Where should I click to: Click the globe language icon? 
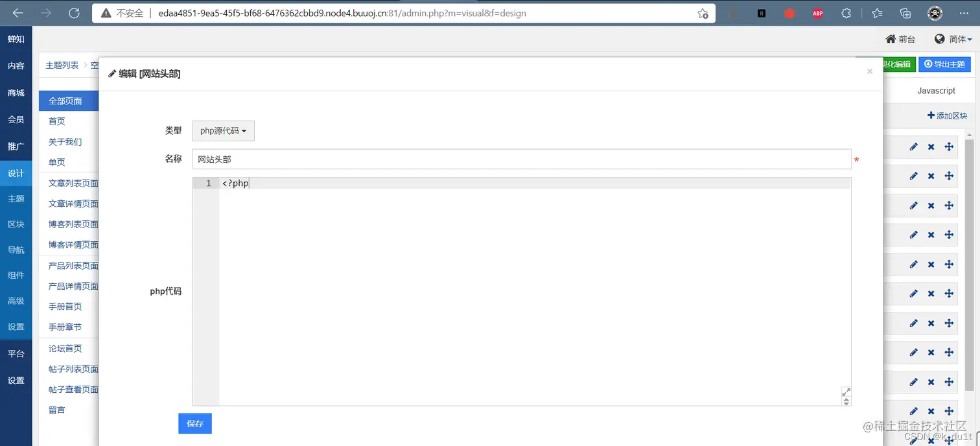(940, 39)
